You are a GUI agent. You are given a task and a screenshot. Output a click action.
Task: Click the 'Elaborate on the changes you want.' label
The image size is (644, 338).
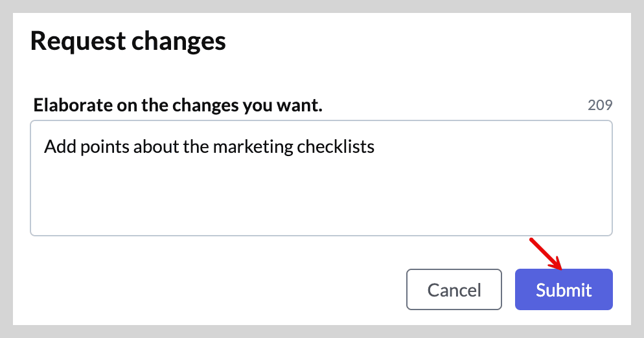[x=178, y=105]
